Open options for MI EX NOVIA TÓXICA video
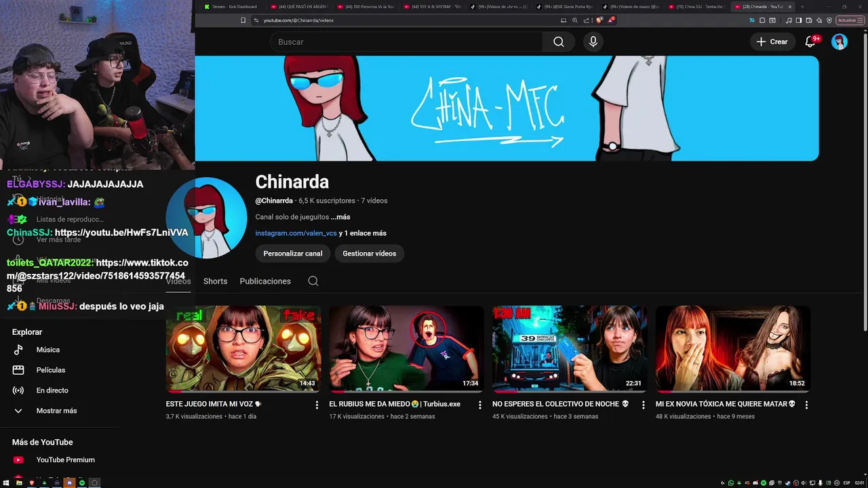 806,405
